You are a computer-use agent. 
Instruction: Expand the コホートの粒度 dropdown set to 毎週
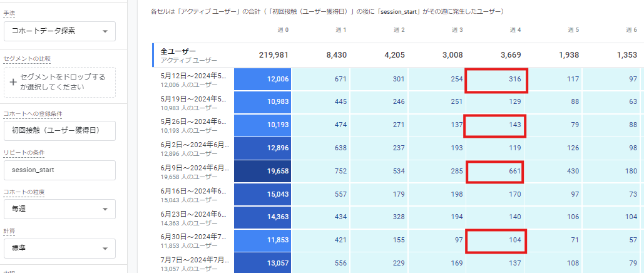[x=59, y=209]
